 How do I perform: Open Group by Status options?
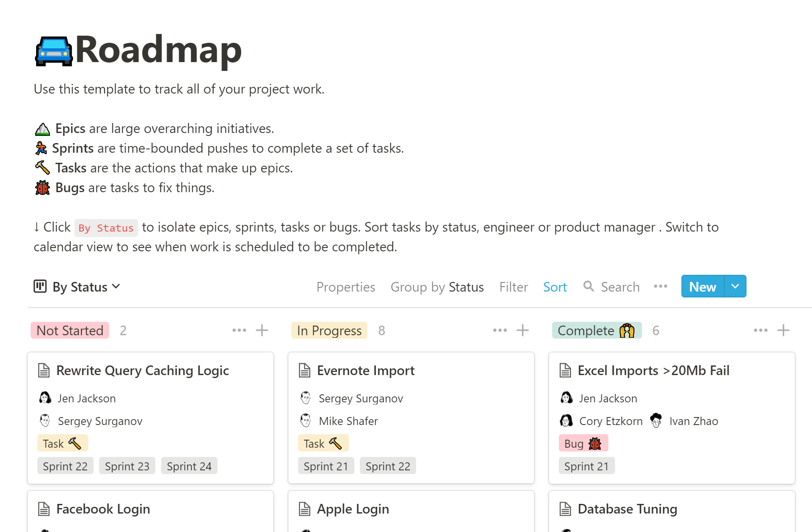(437, 287)
